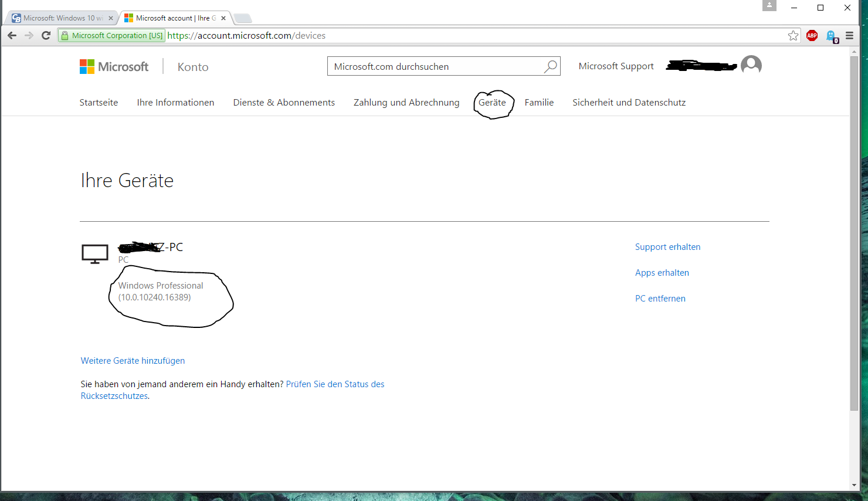The width and height of the screenshot is (868, 501).
Task: Open the Familie navigation item
Action: (539, 103)
